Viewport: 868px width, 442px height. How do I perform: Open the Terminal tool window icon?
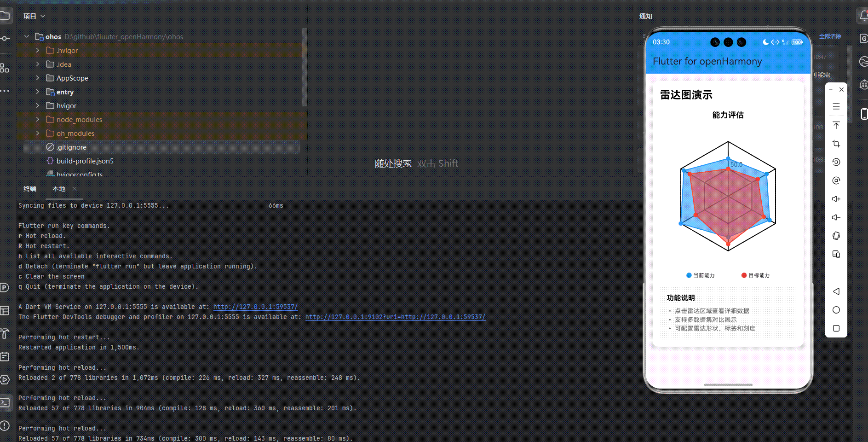click(x=5, y=403)
